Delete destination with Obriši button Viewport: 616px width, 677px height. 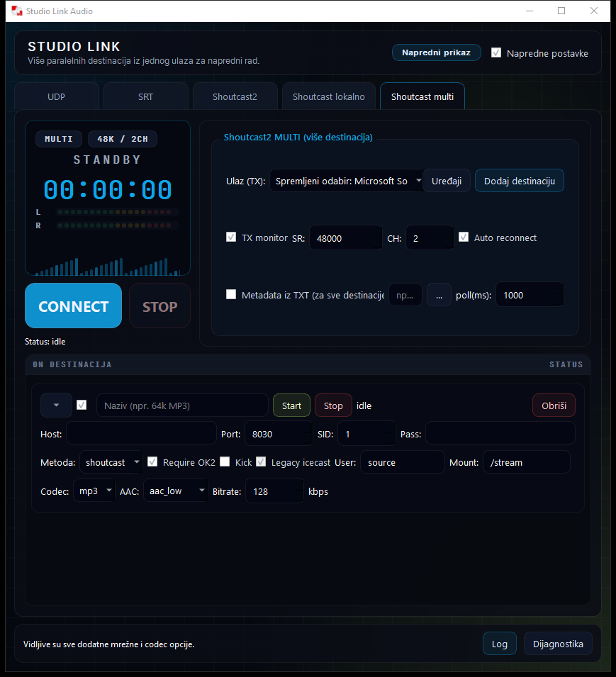[554, 405]
